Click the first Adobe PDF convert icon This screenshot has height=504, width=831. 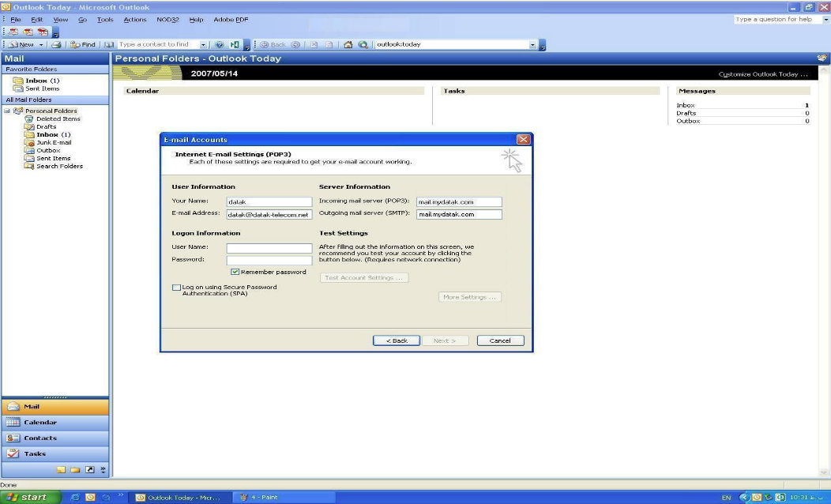[13, 32]
